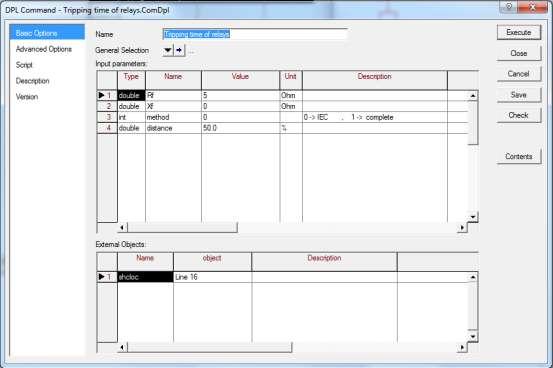
Task: Click the blue arrow beside General Selection
Action: (179, 50)
